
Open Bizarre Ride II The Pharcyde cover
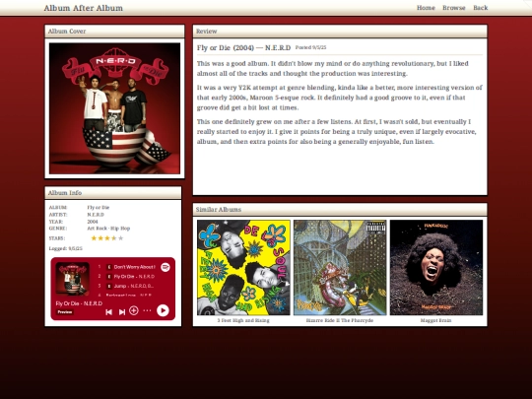[x=340, y=267]
